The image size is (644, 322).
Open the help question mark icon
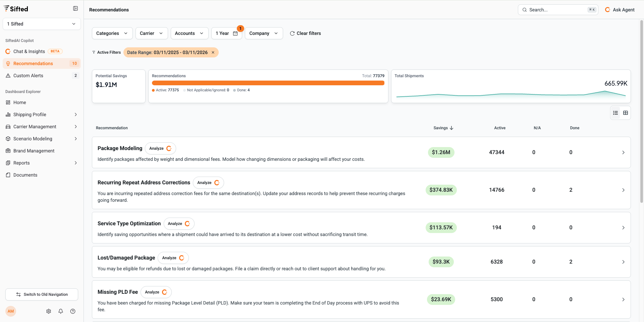tap(73, 311)
